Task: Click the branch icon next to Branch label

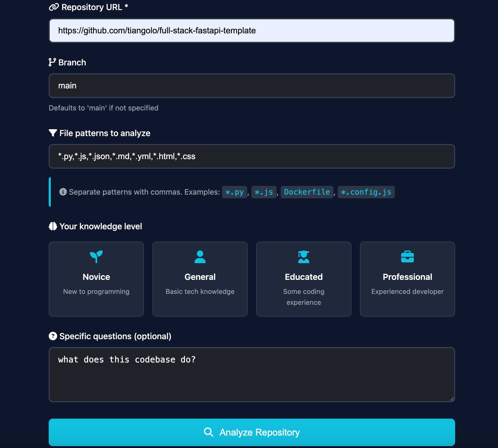Action: tap(52, 62)
